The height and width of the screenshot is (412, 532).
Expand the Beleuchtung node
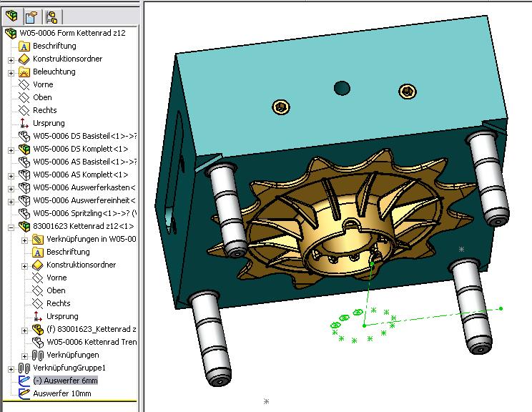pyautogui.click(x=11, y=73)
